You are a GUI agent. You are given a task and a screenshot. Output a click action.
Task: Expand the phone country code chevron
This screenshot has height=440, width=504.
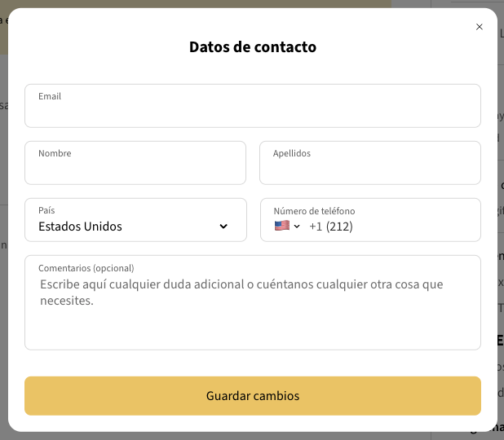[x=298, y=227]
